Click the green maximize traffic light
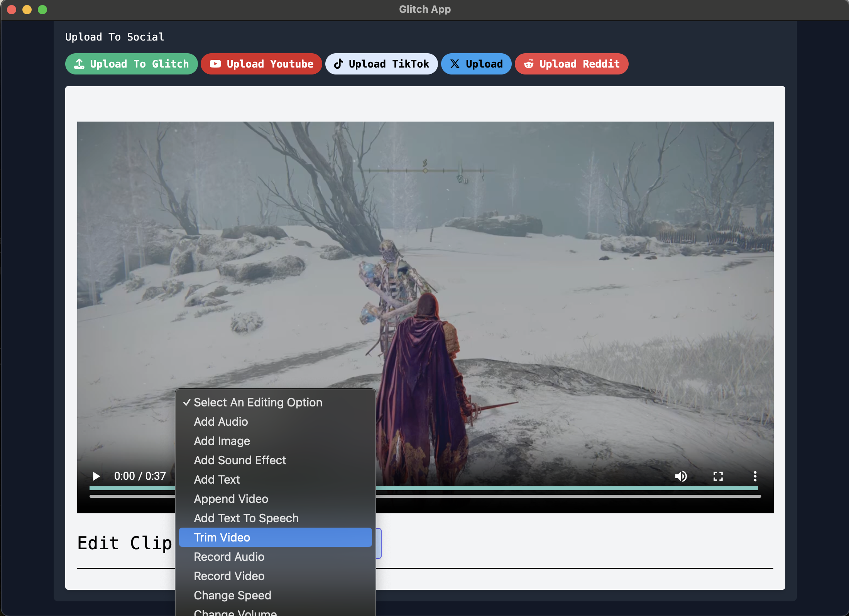The height and width of the screenshot is (616, 849). pyautogui.click(x=43, y=10)
